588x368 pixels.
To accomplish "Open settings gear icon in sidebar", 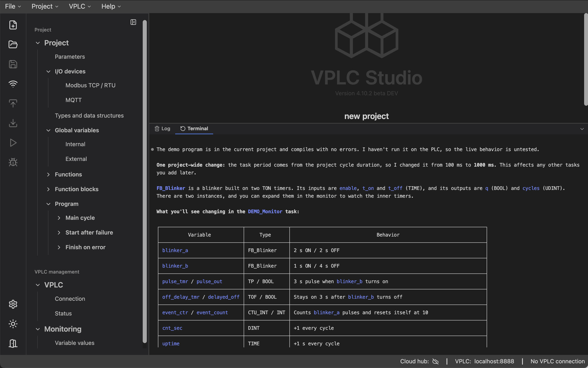I will coord(13,304).
